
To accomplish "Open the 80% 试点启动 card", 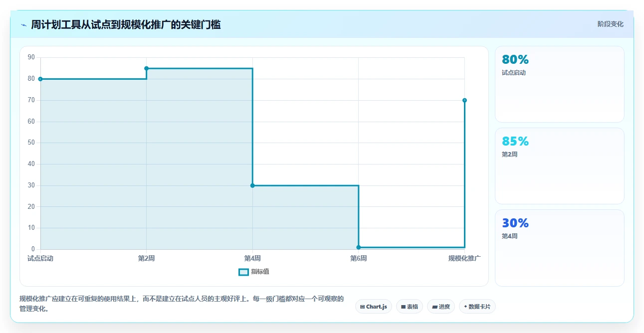I will coord(559,84).
